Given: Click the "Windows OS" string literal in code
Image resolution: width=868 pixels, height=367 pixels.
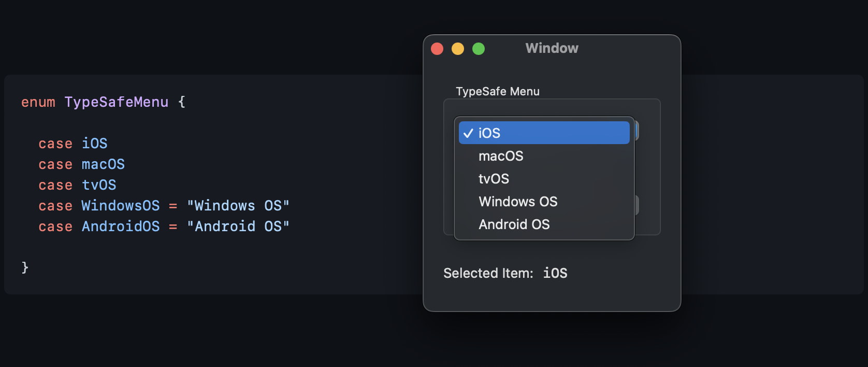Looking at the screenshot, I should tap(238, 206).
